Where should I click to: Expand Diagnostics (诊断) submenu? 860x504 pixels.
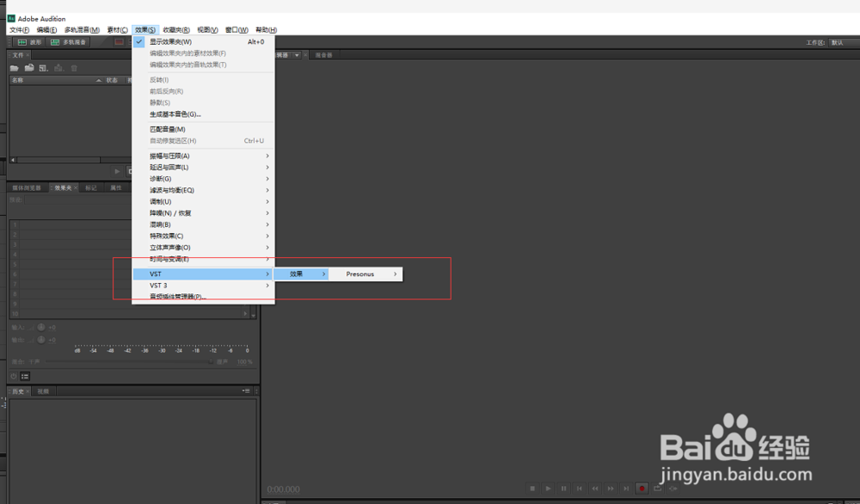tap(204, 179)
